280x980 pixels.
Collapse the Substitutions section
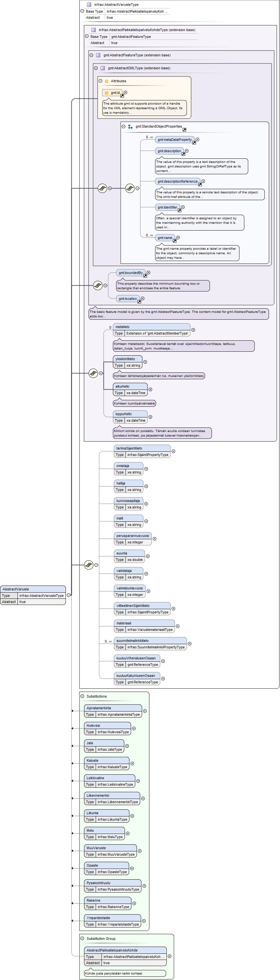tap(82, 696)
